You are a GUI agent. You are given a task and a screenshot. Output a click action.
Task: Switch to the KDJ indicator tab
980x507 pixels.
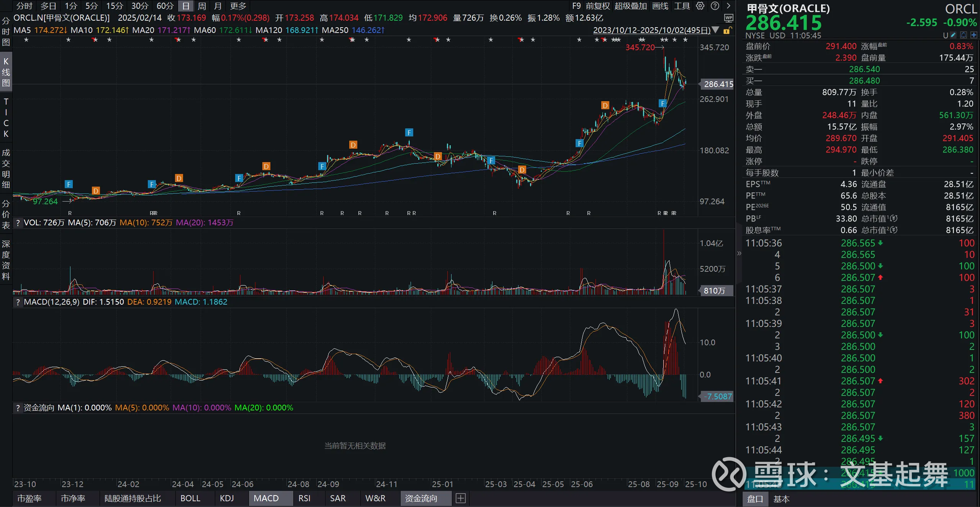pyautogui.click(x=227, y=498)
